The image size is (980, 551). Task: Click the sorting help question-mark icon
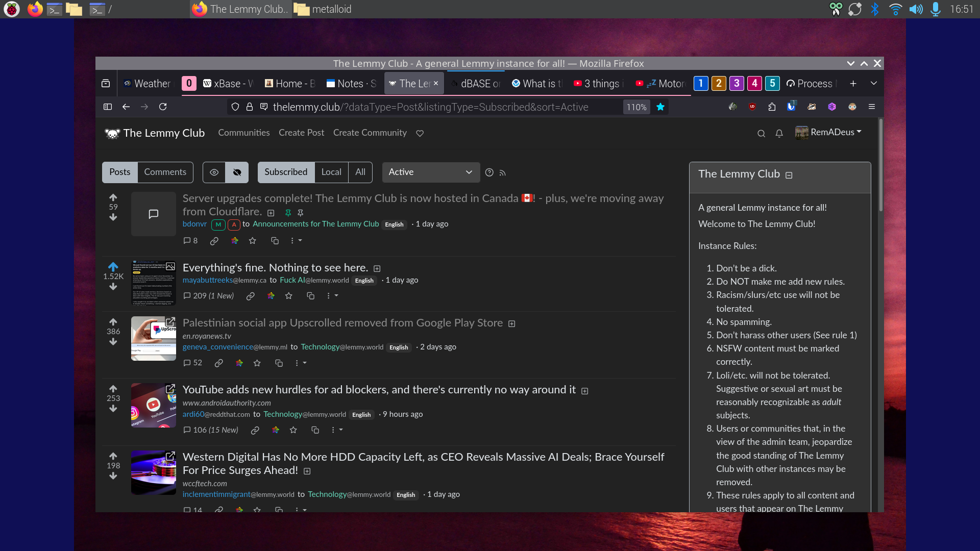[x=489, y=172]
